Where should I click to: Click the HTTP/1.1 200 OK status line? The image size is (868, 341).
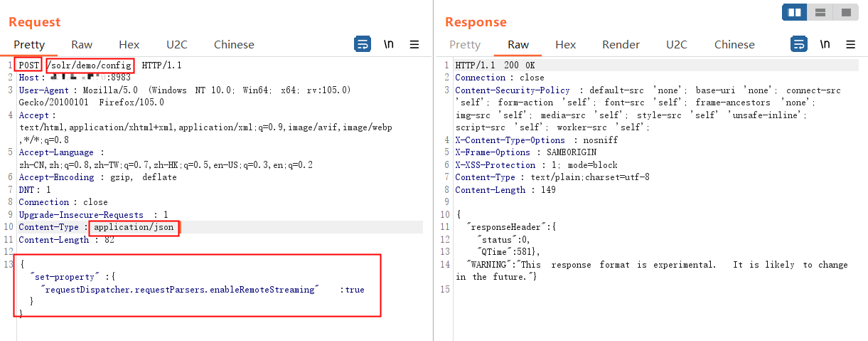click(495, 65)
